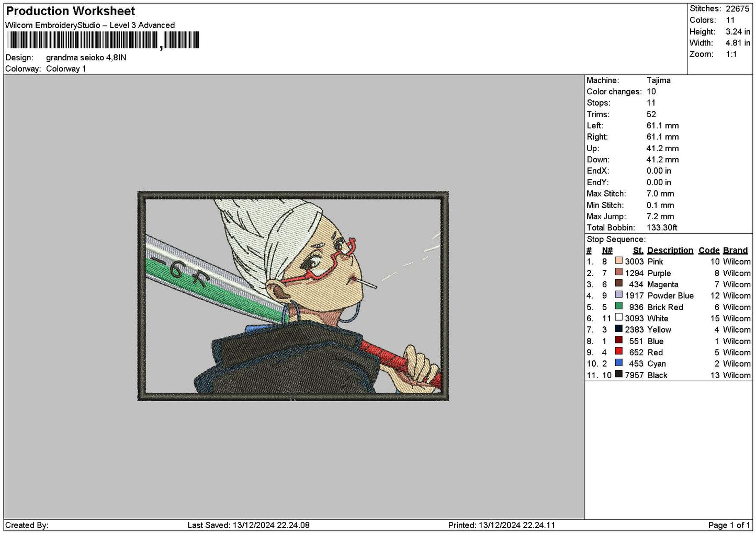Click the Machine value "Tajima"
Image resolution: width=756 pixels, height=534 pixels.
[659, 80]
